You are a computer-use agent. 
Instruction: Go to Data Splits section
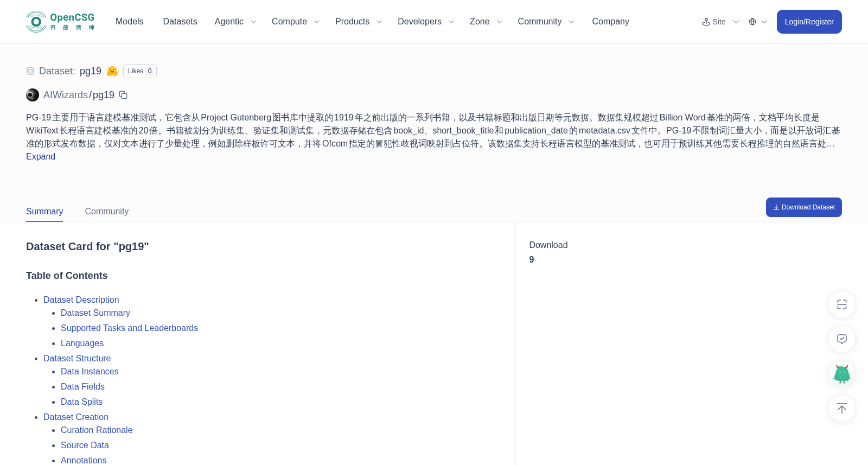tap(82, 402)
